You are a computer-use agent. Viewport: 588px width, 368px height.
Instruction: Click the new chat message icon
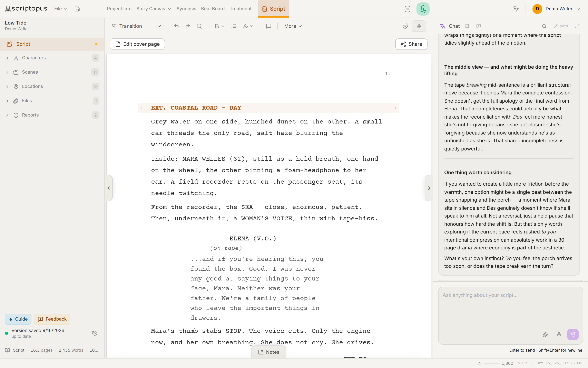[x=478, y=26]
